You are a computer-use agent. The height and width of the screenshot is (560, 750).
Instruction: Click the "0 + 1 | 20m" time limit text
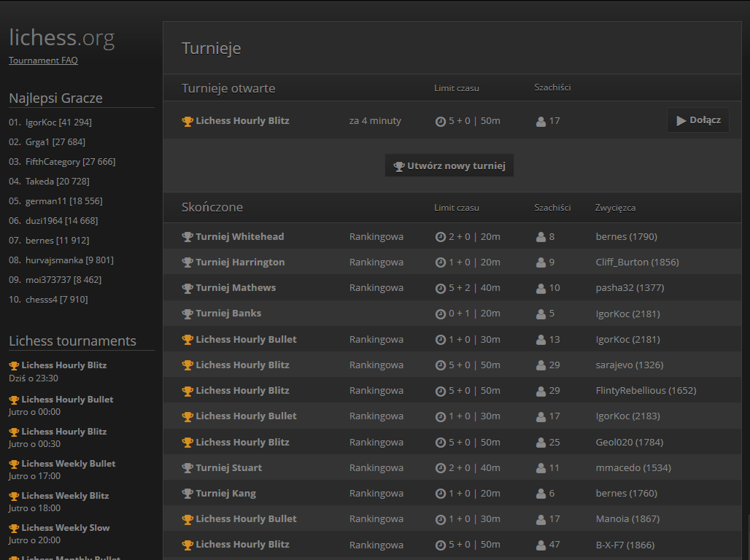tap(474, 314)
